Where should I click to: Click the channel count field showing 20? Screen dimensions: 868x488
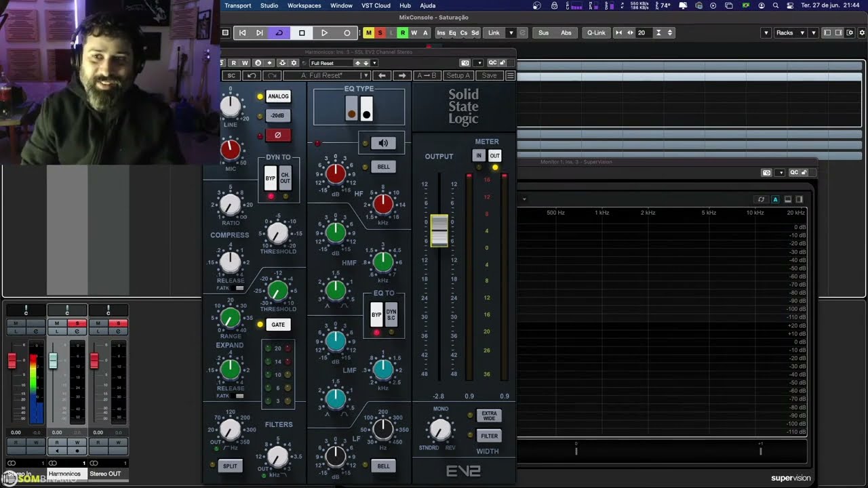[644, 33]
